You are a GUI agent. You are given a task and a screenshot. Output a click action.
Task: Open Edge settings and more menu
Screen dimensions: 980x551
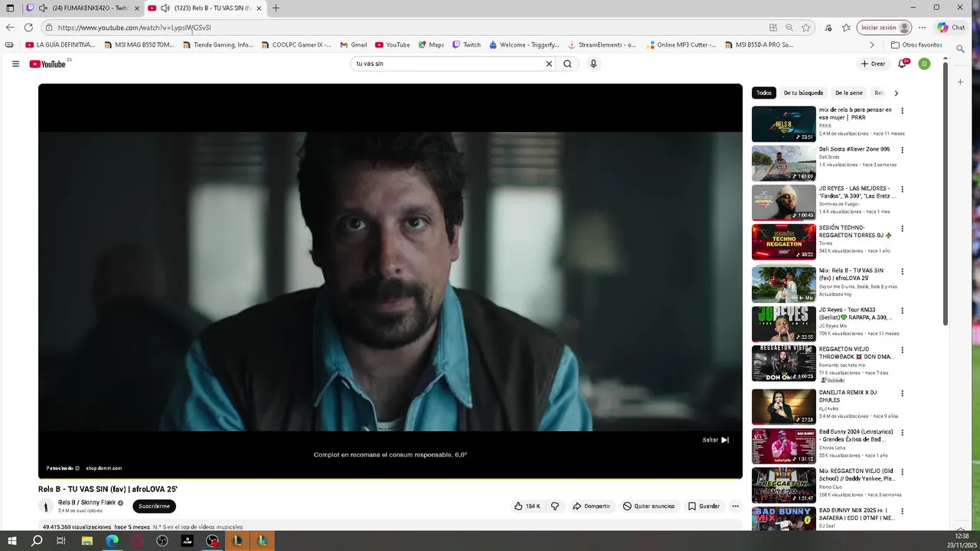(x=922, y=28)
